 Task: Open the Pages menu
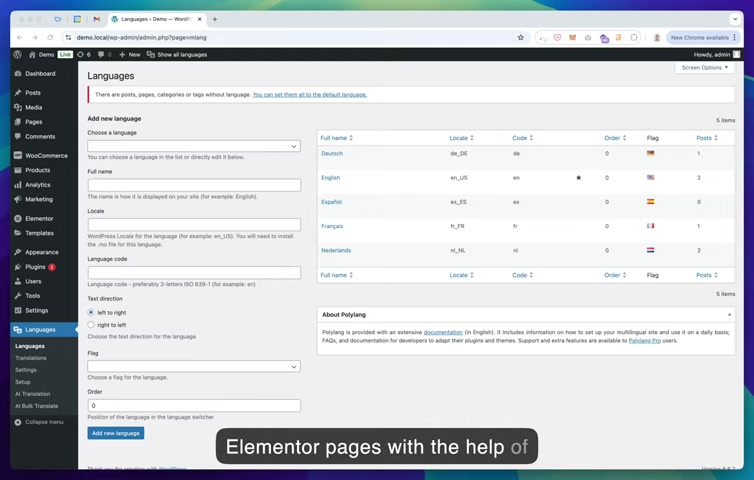click(x=34, y=122)
